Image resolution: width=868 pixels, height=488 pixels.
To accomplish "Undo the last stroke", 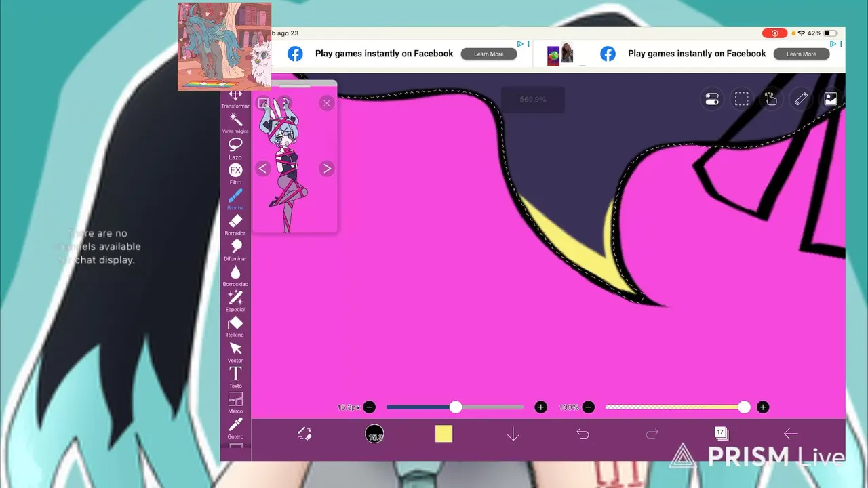I will click(x=583, y=434).
